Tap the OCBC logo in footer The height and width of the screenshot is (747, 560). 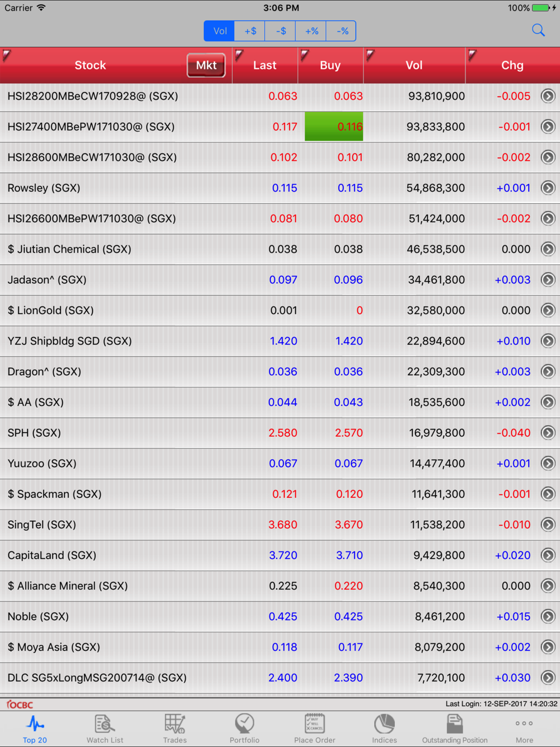tap(20, 704)
